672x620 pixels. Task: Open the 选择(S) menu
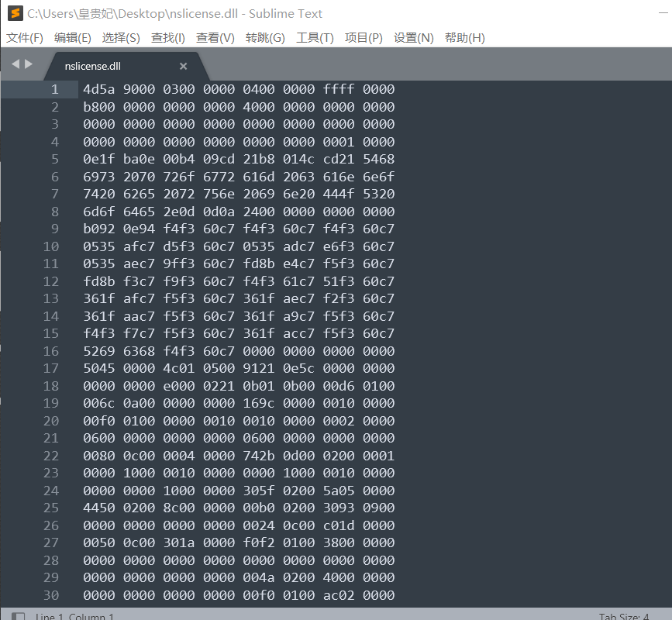tap(121, 38)
